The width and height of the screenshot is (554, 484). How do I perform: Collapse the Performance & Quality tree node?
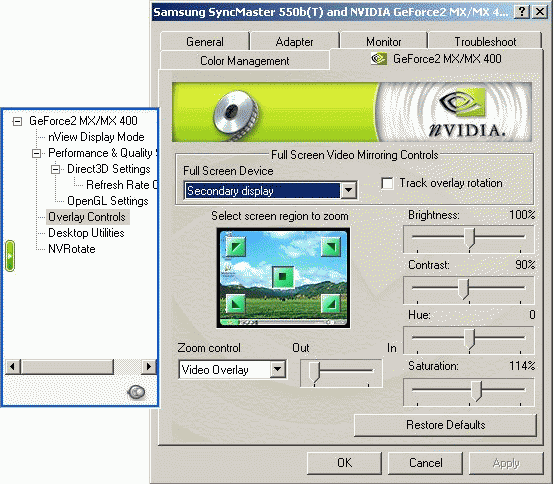tap(36, 154)
